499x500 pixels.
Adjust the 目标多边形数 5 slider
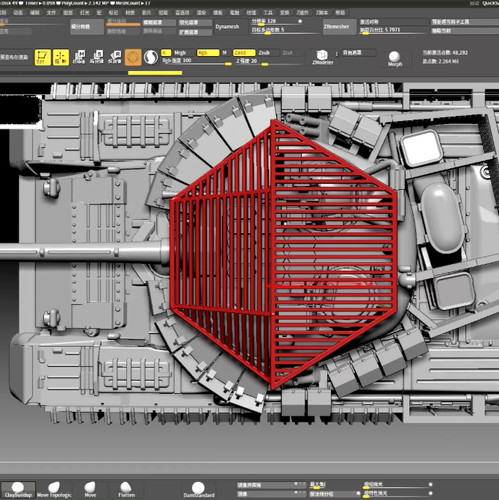tap(285, 30)
